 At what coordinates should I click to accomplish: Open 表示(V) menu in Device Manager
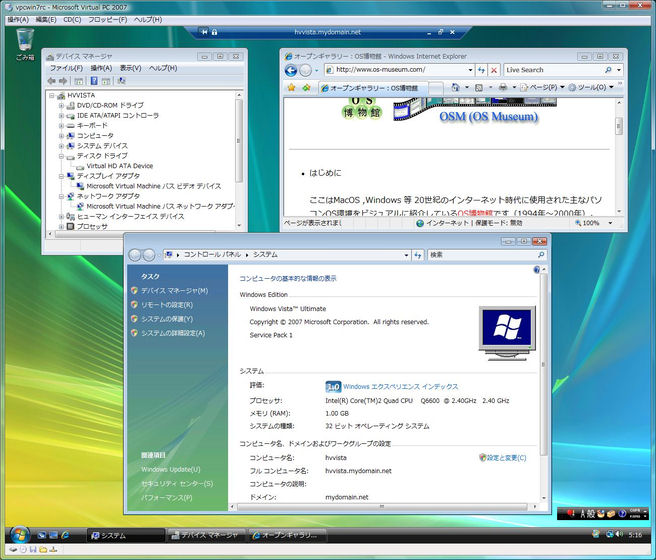point(131,68)
